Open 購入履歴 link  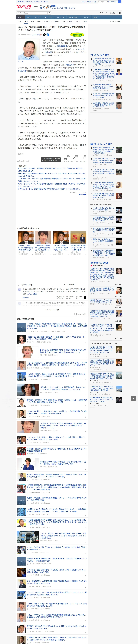(x=112, y=13)
